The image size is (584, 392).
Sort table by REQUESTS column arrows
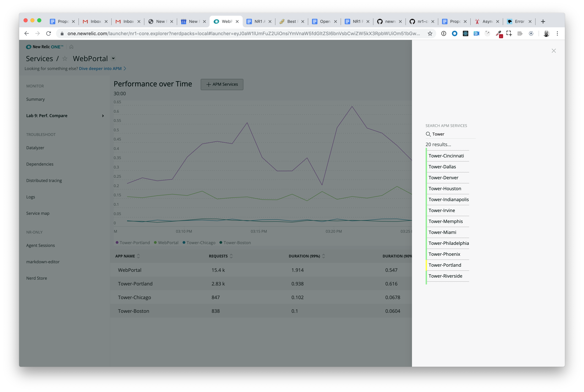click(x=231, y=256)
